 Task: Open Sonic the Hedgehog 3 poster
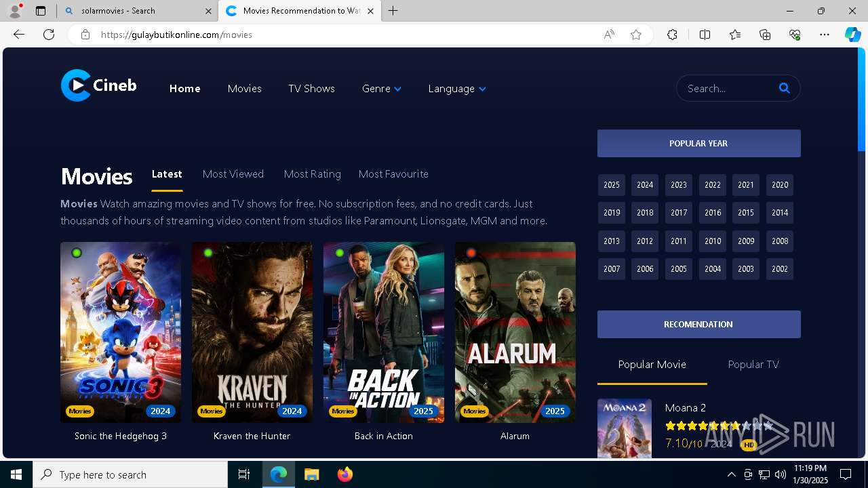click(121, 332)
